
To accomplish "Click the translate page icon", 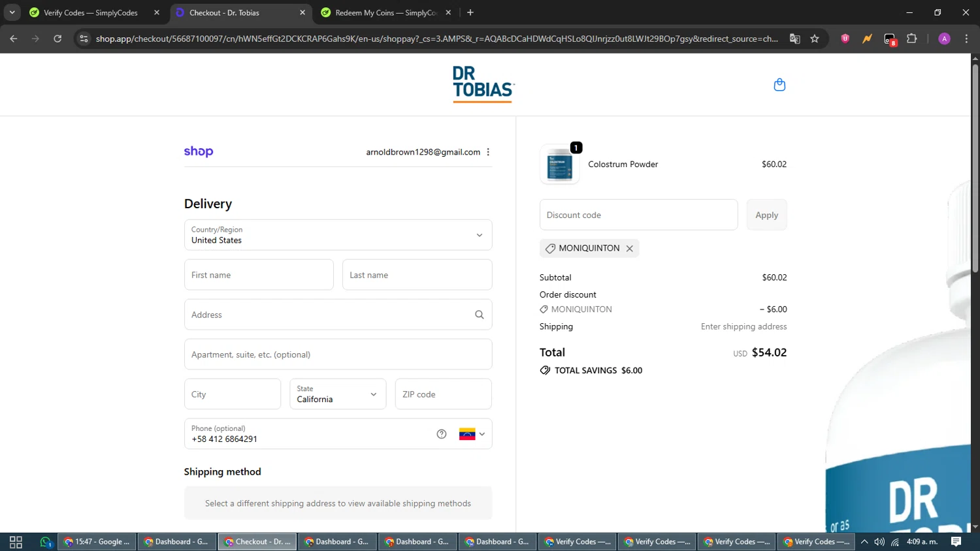I will click(x=794, y=39).
